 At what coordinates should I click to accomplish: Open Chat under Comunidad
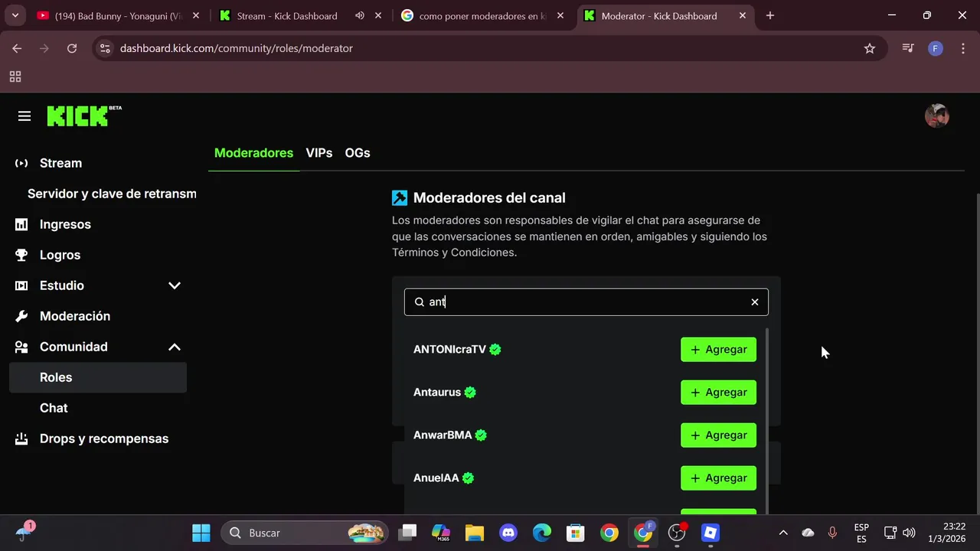tap(98, 408)
